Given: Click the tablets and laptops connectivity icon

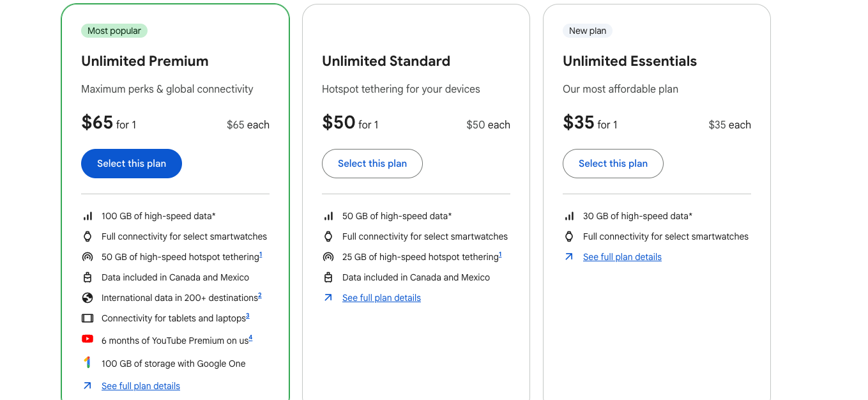Looking at the screenshot, I should [88, 318].
